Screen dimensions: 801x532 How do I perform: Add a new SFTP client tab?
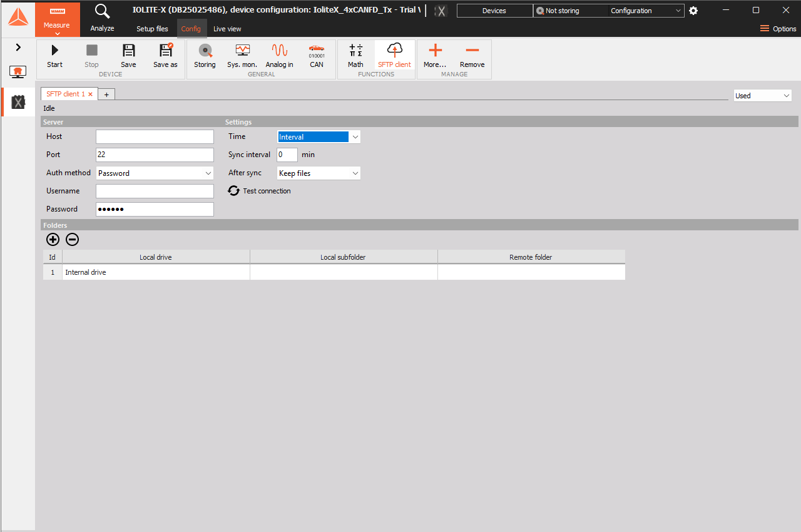tap(106, 95)
